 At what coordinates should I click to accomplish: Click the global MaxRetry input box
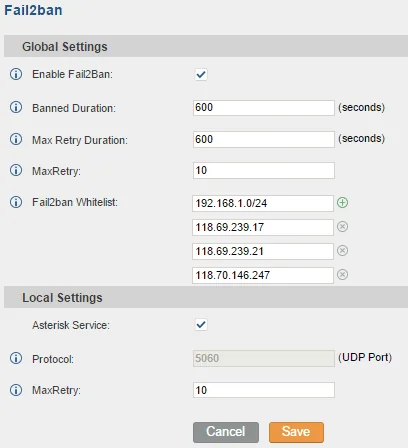pyautogui.click(x=264, y=170)
